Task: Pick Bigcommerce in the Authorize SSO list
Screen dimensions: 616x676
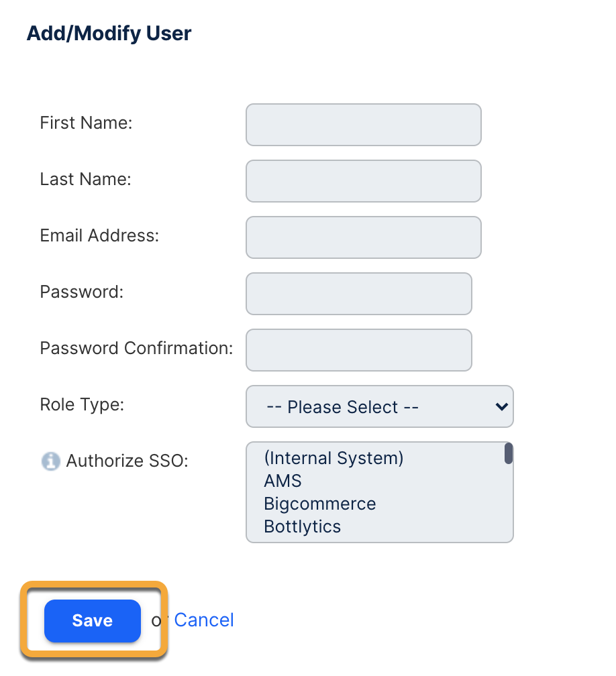Action: (x=319, y=504)
